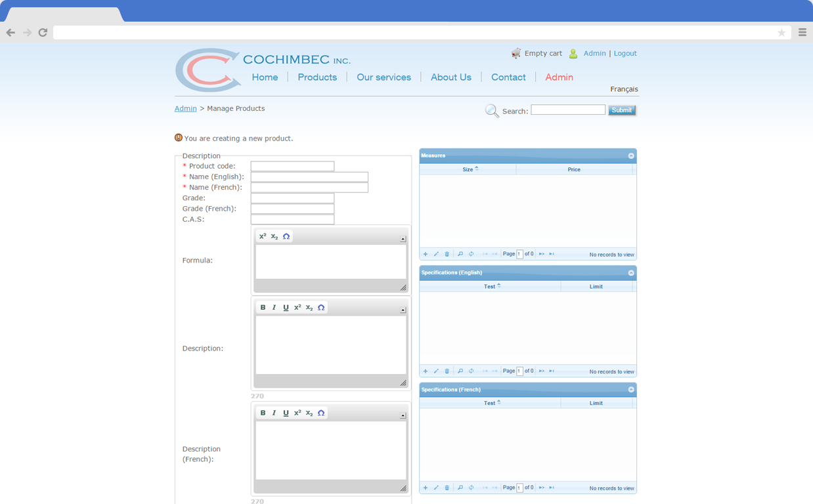813x504 pixels.
Task: Toggle bold in the Description editor
Action: (263, 306)
